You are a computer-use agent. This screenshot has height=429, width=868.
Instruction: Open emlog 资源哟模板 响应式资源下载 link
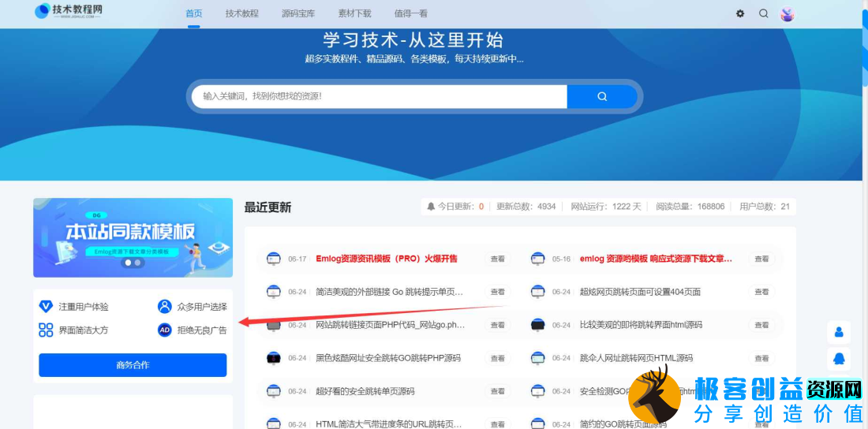[656, 259]
